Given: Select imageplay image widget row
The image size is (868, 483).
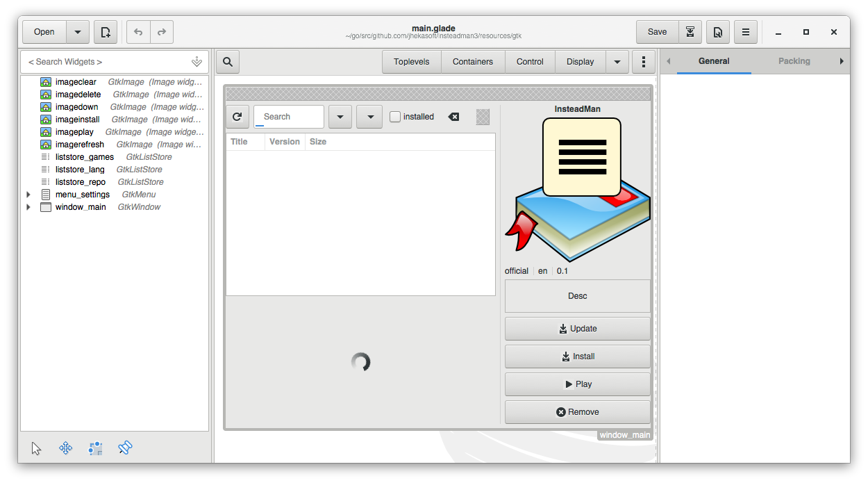Looking at the screenshot, I should (x=115, y=132).
